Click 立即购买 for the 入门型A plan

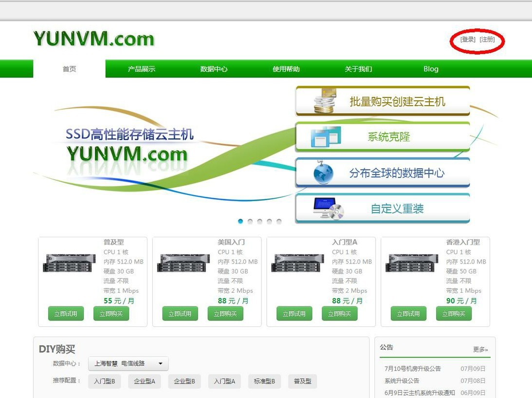(340, 313)
